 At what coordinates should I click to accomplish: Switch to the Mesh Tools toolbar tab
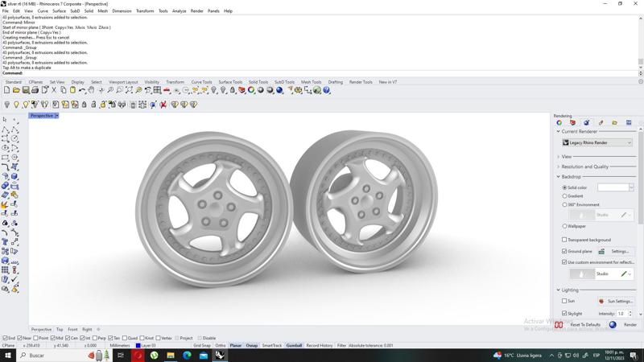pos(311,82)
